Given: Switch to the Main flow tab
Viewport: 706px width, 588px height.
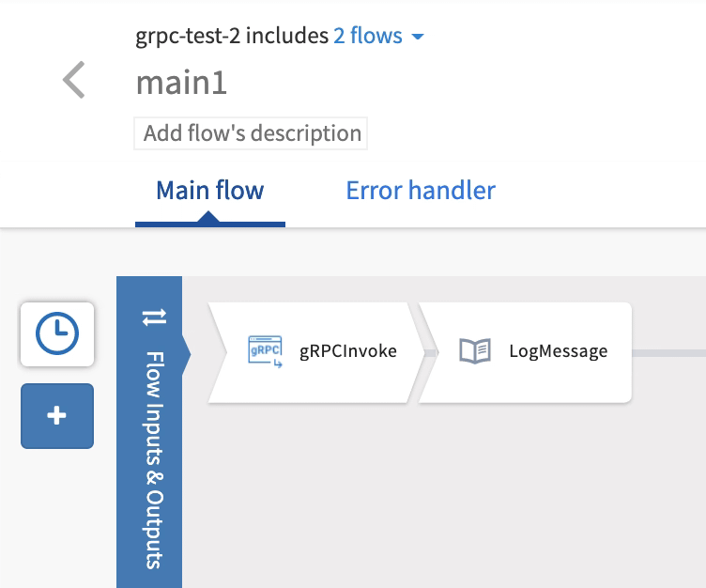Looking at the screenshot, I should 209,191.
